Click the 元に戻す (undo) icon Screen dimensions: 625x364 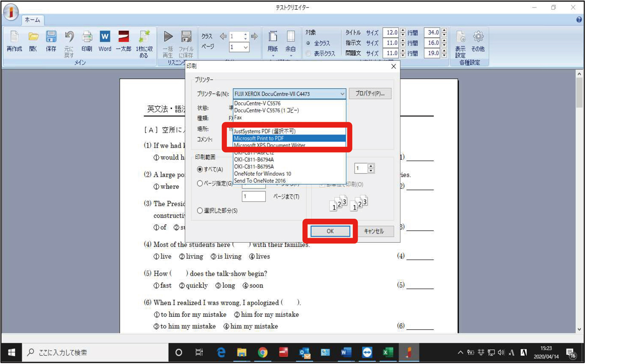click(x=69, y=38)
